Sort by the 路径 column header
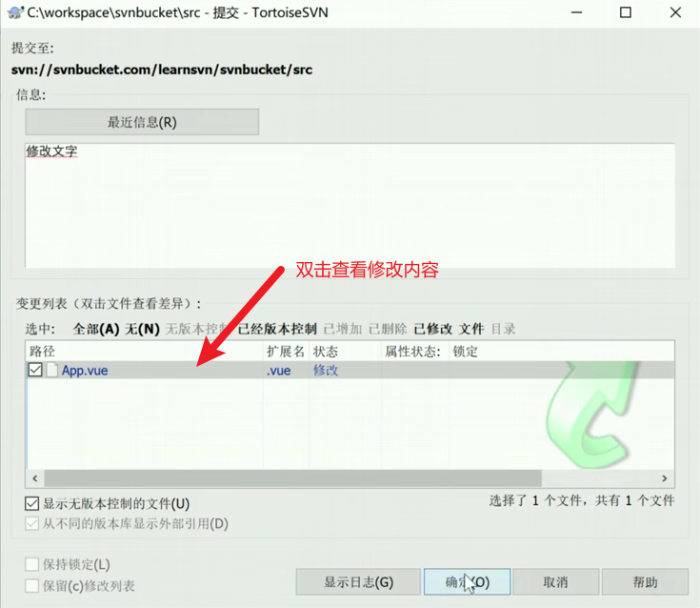This screenshot has width=700, height=608. click(x=145, y=352)
